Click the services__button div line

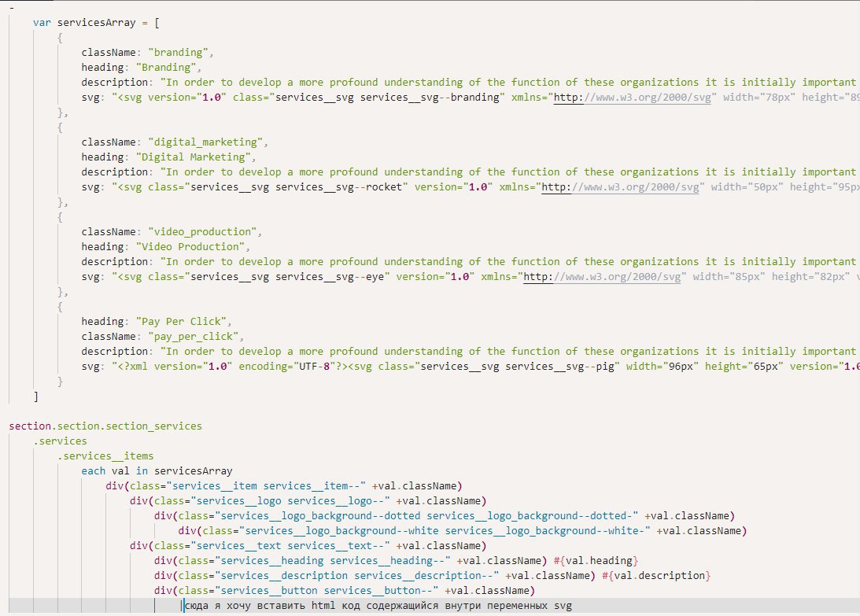[345, 591]
